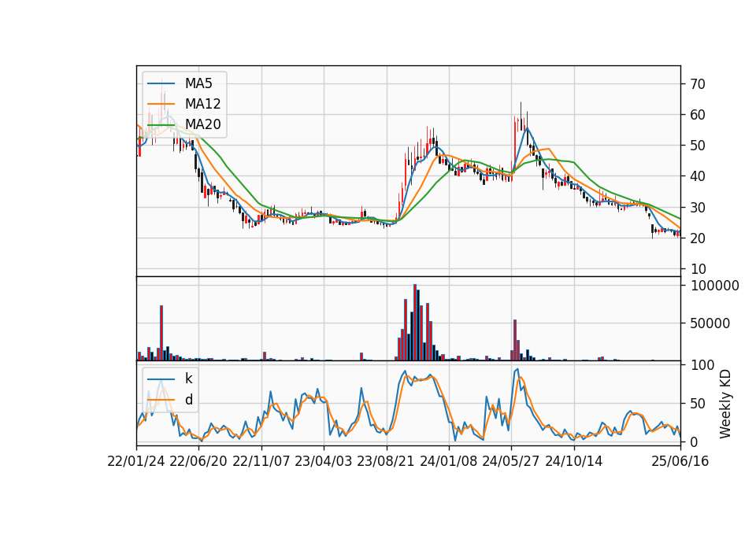Image resolution: width=756 pixels, height=543 pixels.
Task: Click the MA5 legend label
Action: (x=198, y=83)
